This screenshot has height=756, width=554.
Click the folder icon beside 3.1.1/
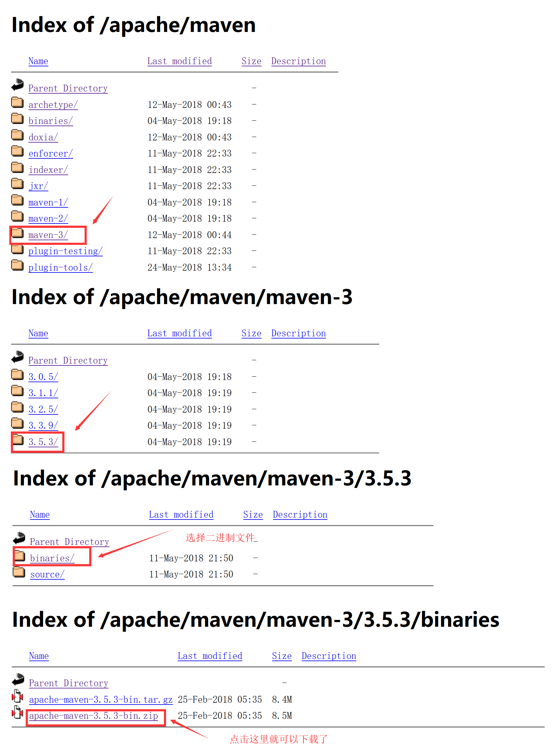(17, 391)
